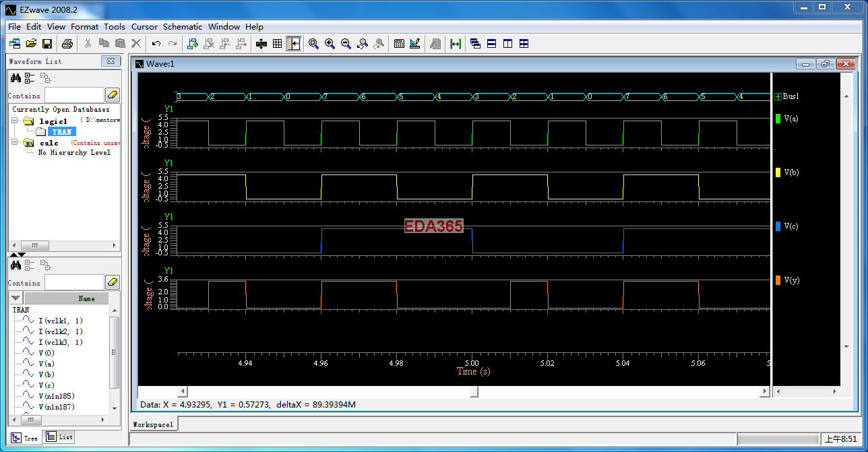The height and width of the screenshot is (452, 868).
Task: Collapse the logic1 database tree node
Action: [15, 121]
